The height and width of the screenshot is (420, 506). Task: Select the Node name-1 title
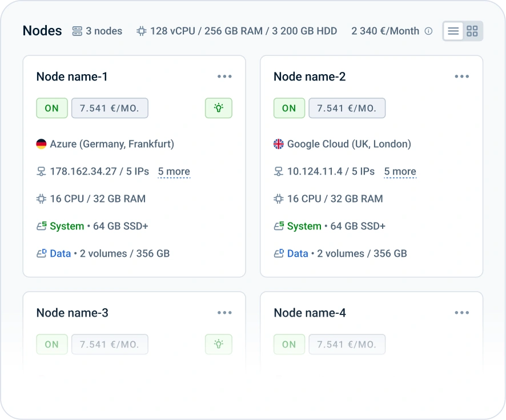pyautogui.click(x=72, y=76)
